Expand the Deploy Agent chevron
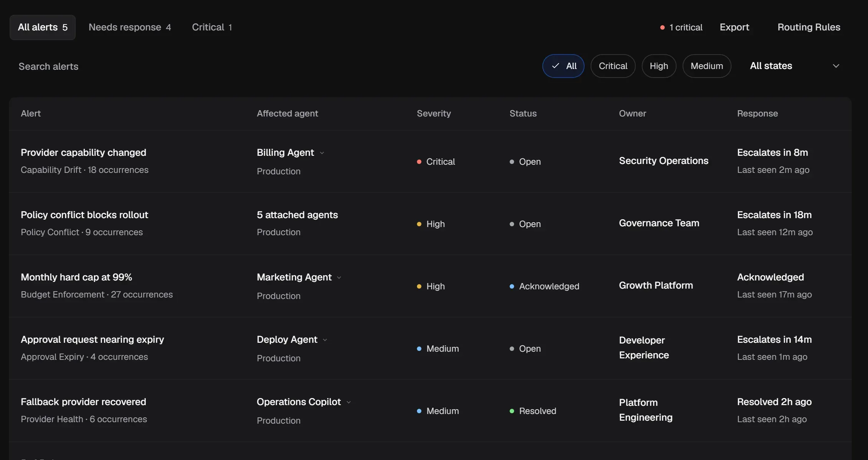The width and height of the screenshot is (868, 460). (x=325, y=340)
